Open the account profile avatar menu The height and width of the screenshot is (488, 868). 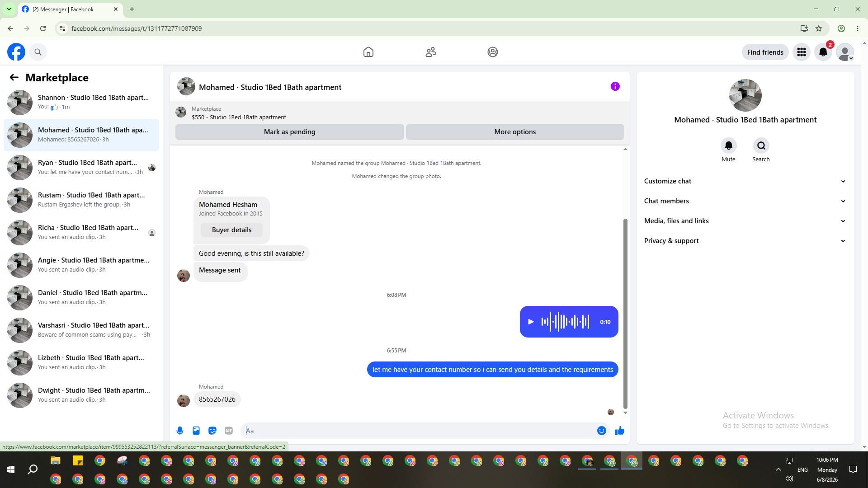845,52
